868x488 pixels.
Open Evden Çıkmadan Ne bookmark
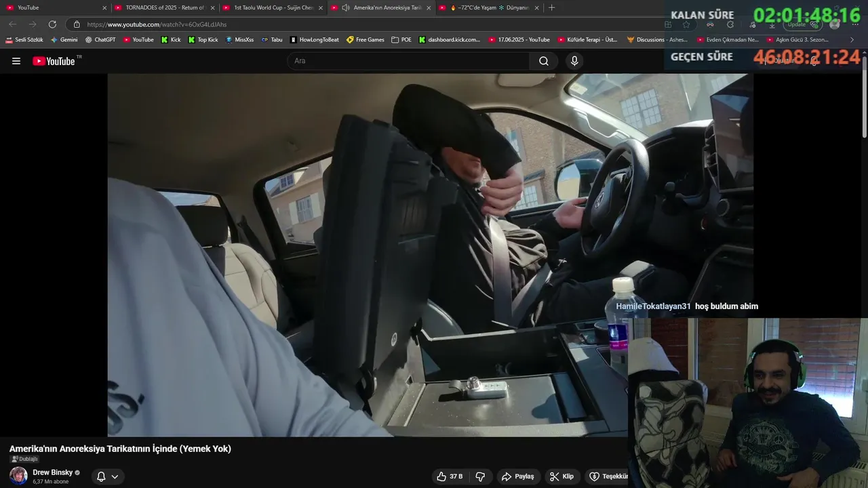[x=728, y=40]
